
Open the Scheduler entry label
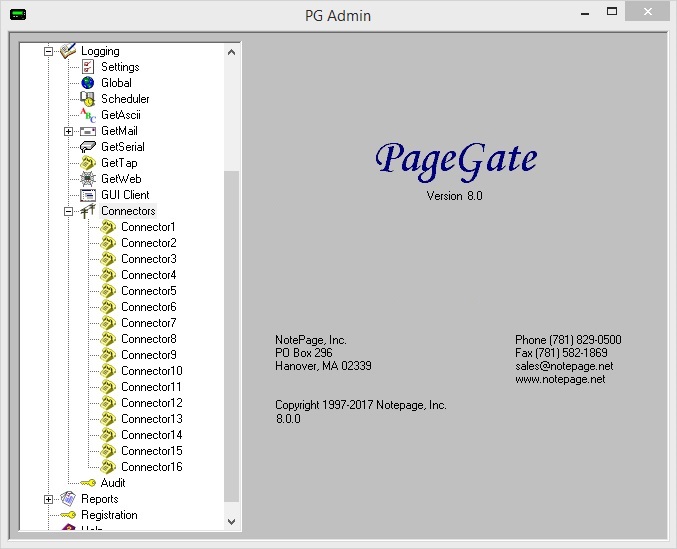125,99
